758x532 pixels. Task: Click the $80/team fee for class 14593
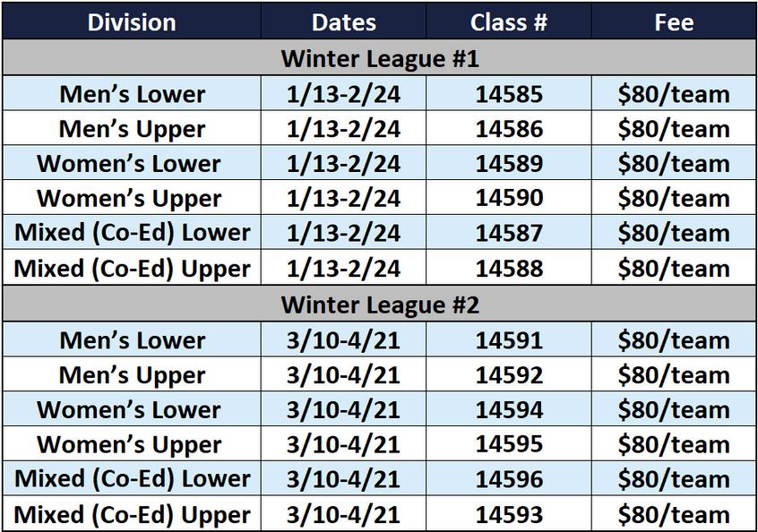coord(674,514)
